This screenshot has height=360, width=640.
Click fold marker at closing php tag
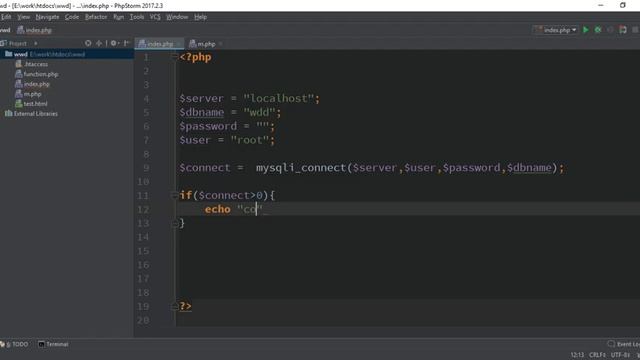click(174, 306)
